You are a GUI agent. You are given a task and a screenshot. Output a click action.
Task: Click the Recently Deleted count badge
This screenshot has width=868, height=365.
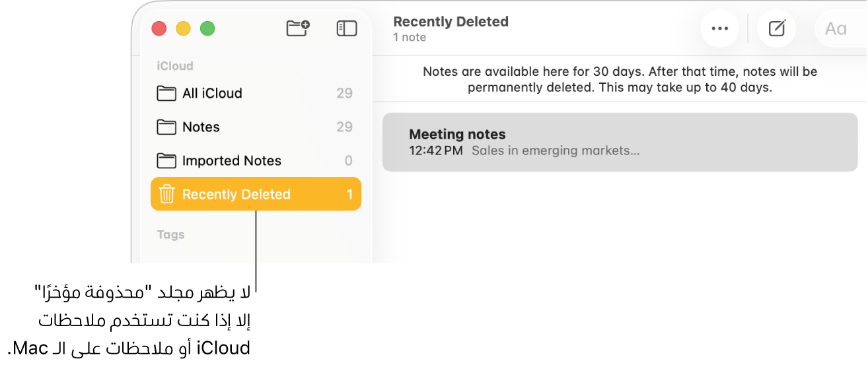(349, 194)
